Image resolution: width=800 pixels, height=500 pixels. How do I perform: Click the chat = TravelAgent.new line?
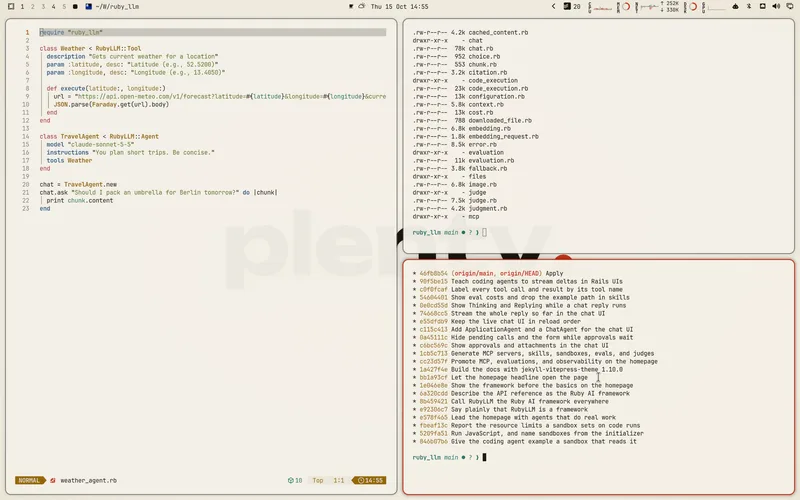78,184
